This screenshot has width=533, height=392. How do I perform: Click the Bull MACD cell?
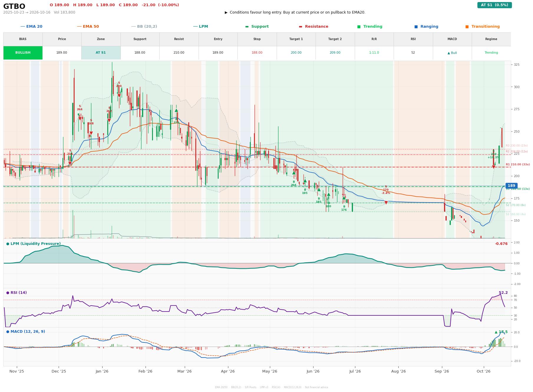tap(452, 53)
